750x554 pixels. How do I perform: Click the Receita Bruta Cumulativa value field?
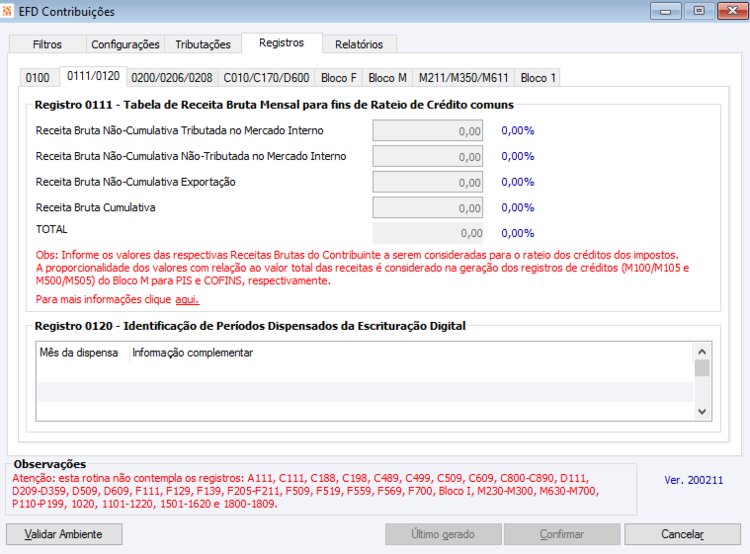tap(428, 208)
